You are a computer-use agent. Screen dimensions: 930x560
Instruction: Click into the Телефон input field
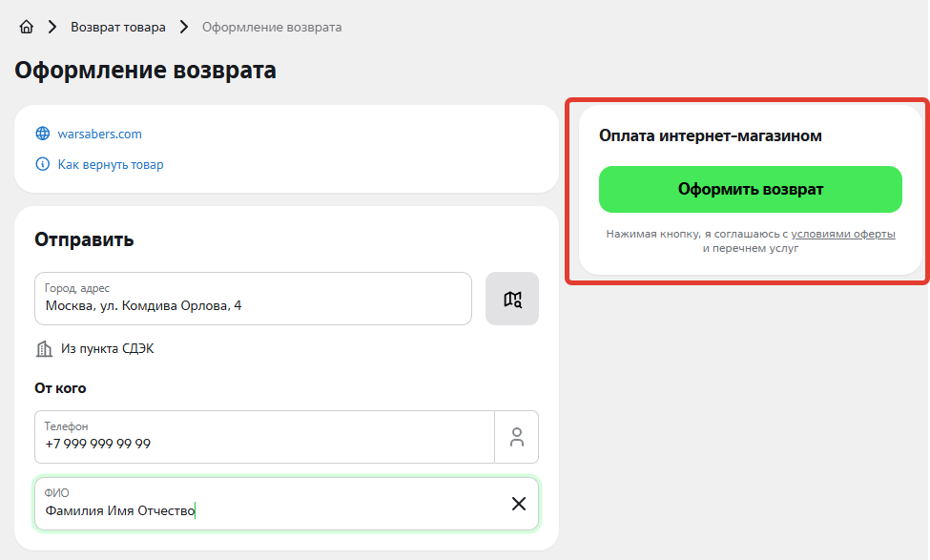(x=263, y=444)
